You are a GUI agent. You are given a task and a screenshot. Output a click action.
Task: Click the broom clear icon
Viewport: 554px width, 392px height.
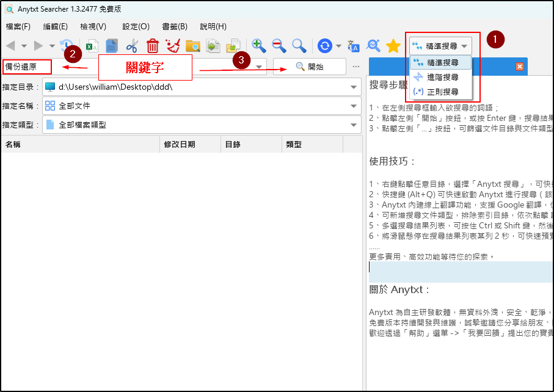172,46
